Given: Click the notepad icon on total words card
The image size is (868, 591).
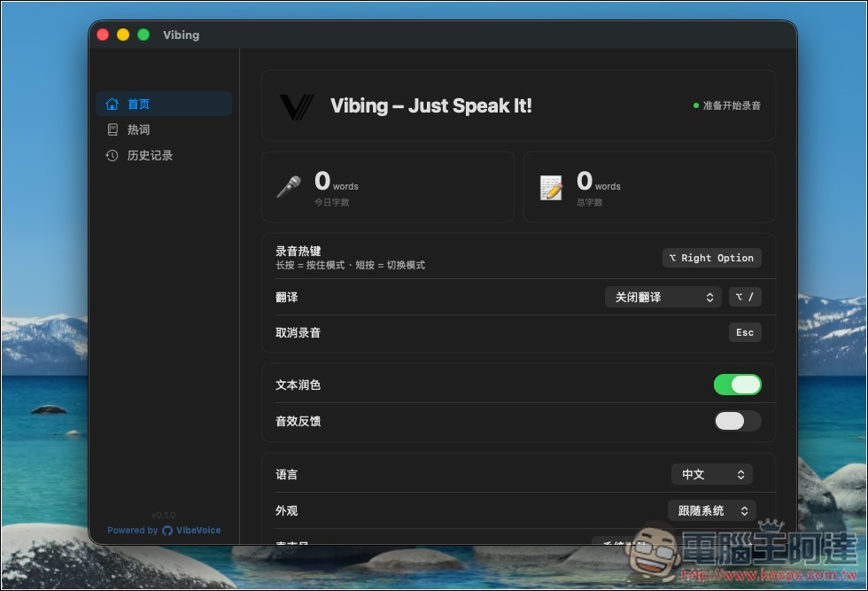Looking at the screenshot, I should tap(550, 186).
